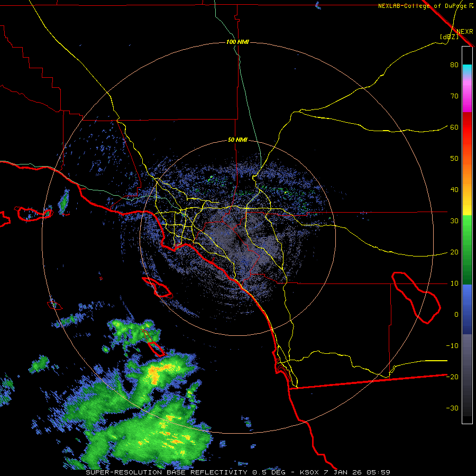The image size is (476, 476).
Task: Click the -10 value on dBZ scale
Action: click(452, 346)
